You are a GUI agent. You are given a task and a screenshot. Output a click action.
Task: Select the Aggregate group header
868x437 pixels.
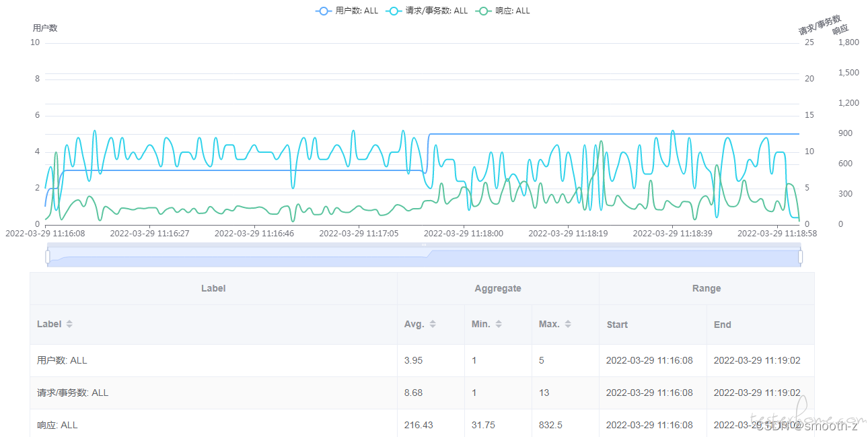pyautogui.click(x=498, y=288)
